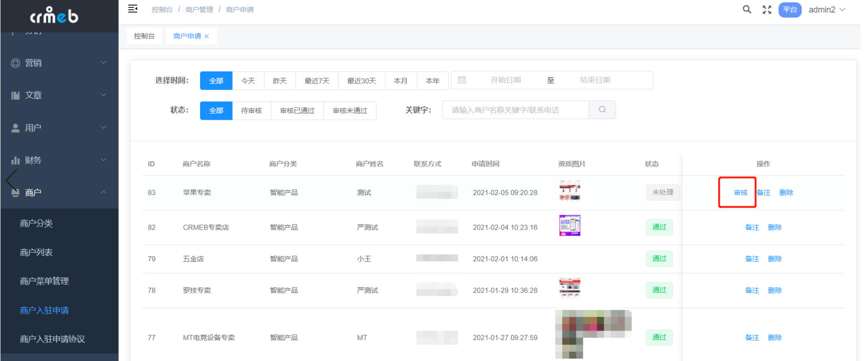
Task: Toggle fullscreen mode icon
Action: coord(767,10)
